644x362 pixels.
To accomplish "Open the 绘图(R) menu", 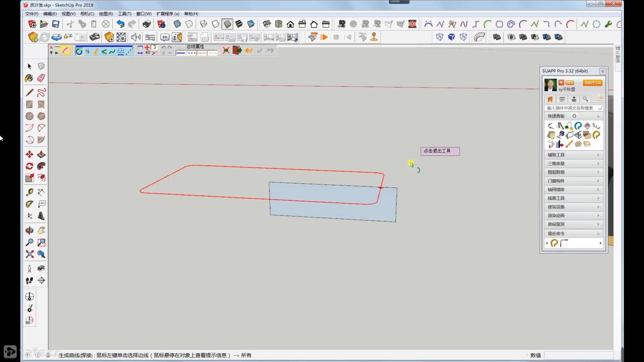I will (x=106, y=14).
